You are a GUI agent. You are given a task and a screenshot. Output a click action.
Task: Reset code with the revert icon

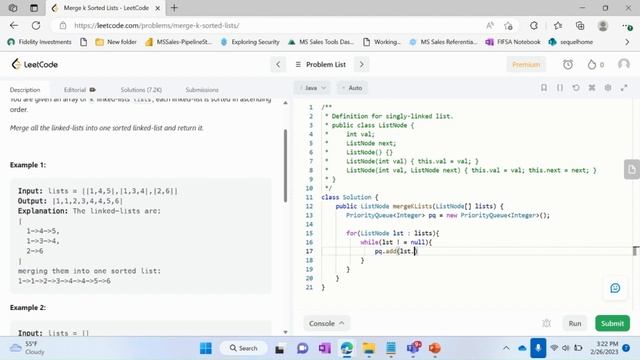click(x=576, y=88)
